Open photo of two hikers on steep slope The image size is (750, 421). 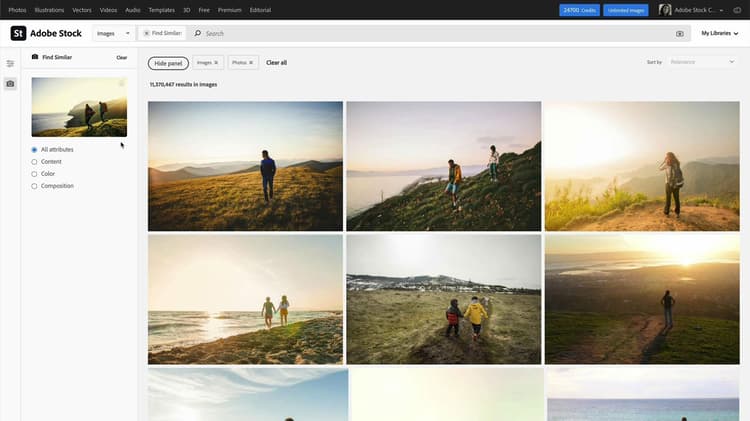[x=444, y=166]
